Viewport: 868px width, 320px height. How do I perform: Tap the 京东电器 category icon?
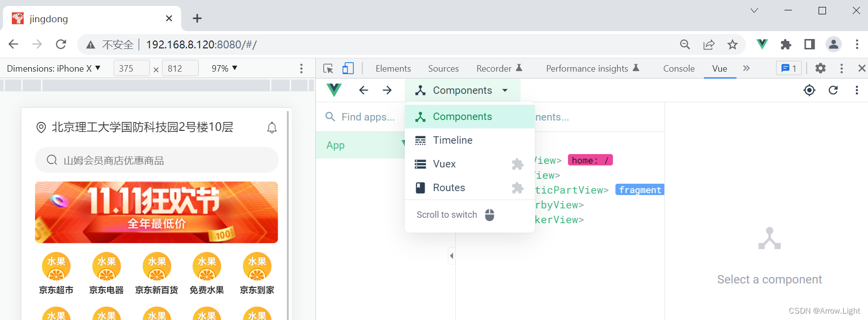tap(106, 267)
